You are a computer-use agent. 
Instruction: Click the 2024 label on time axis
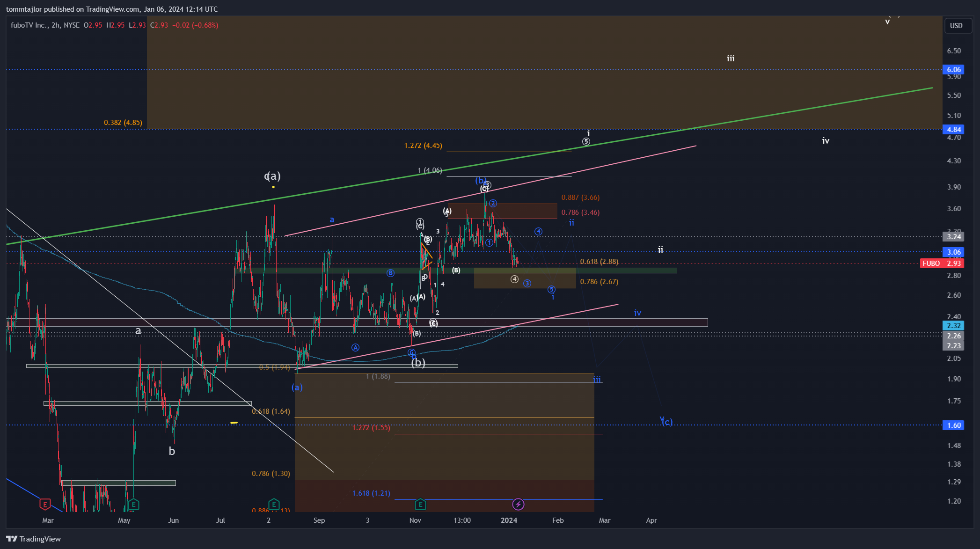coord(509,520)
